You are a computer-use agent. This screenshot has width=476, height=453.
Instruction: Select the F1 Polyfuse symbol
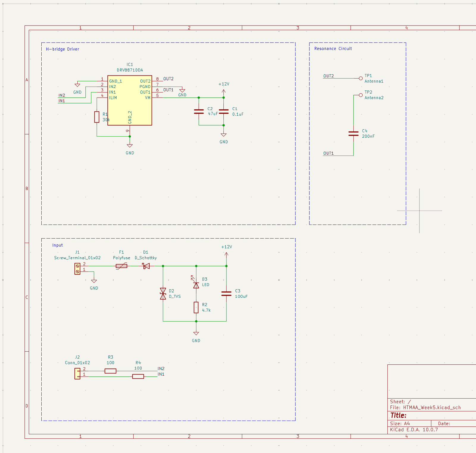coord(121,266)
